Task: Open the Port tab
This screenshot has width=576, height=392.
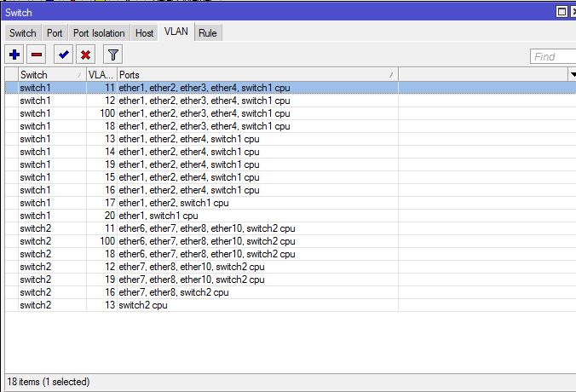Action: (55, 33)
